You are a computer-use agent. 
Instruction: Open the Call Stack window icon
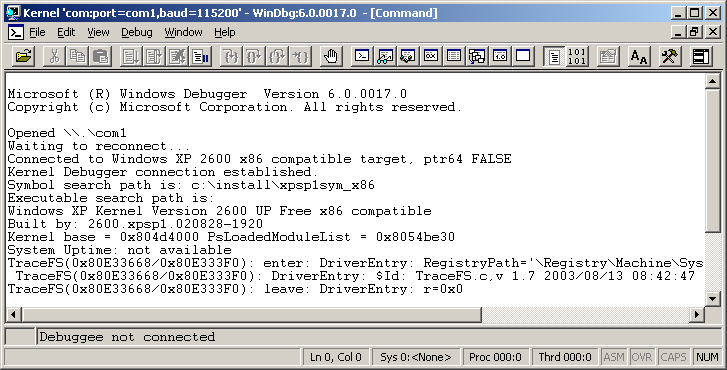(477, 56)
